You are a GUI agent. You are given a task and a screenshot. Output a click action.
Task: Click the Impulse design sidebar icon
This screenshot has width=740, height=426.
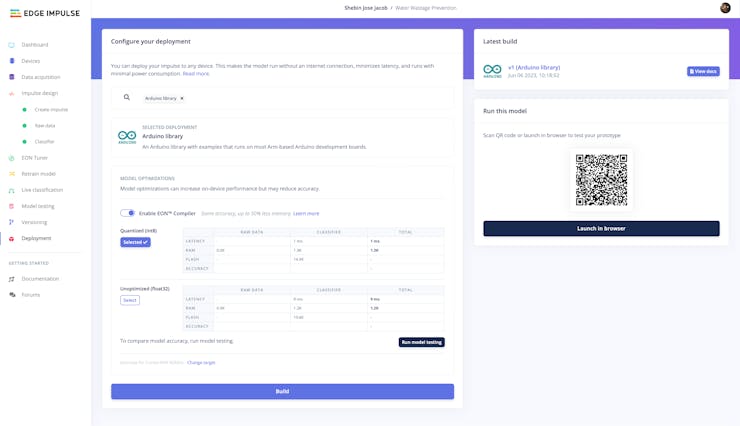pos(12,93)
